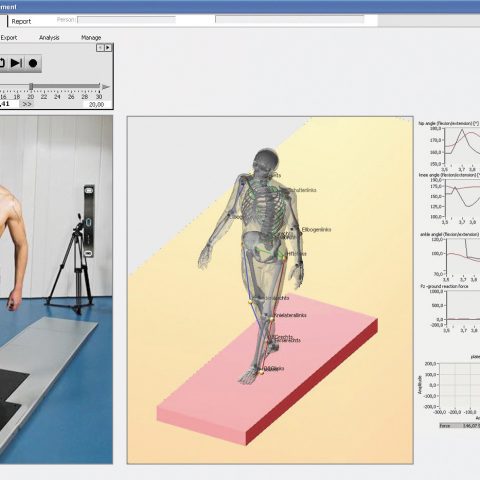Click the Ellbogenlinks marker label
Image resolution: width=480 pixels, height=480 pixels.
316,229
